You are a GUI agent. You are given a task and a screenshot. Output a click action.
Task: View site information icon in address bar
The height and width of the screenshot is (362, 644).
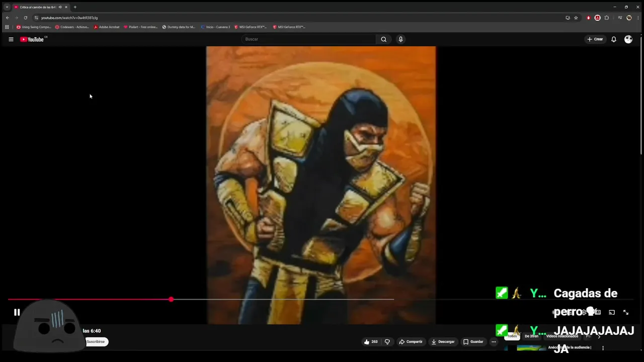tap(36, 18)
